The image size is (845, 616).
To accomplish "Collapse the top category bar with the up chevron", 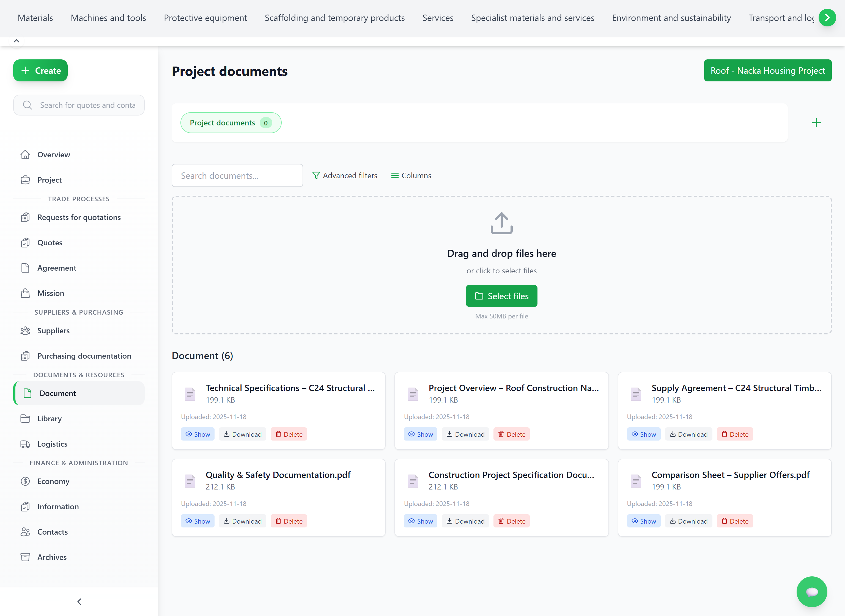I will 17,41.
